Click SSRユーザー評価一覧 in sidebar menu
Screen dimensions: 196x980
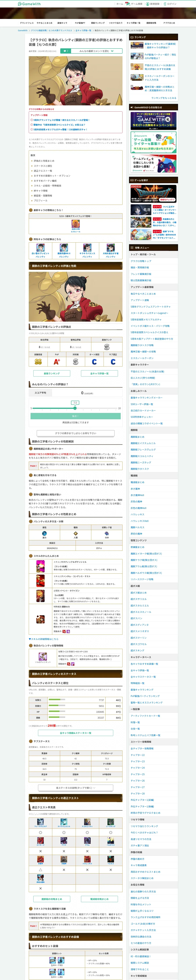pos(142,404)
